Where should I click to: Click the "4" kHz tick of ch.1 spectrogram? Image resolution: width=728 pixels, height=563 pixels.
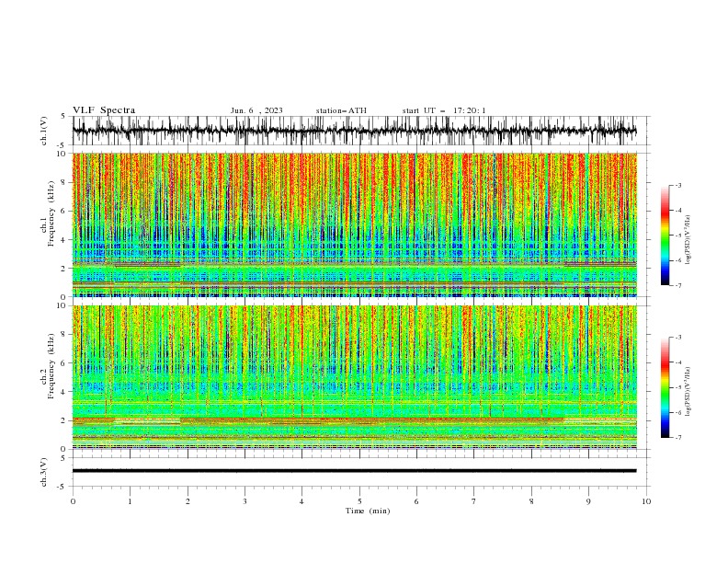[64, 240]
